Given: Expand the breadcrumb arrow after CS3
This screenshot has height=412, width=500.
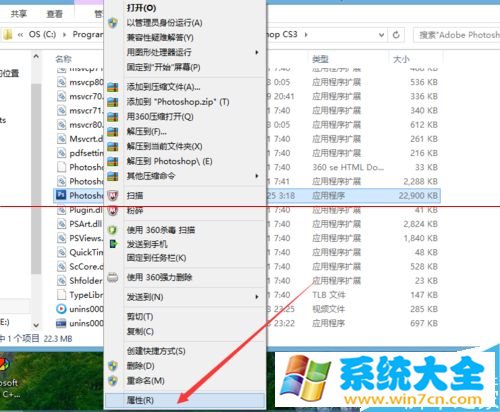Looking at the screenshot, I should coord(306,34).
